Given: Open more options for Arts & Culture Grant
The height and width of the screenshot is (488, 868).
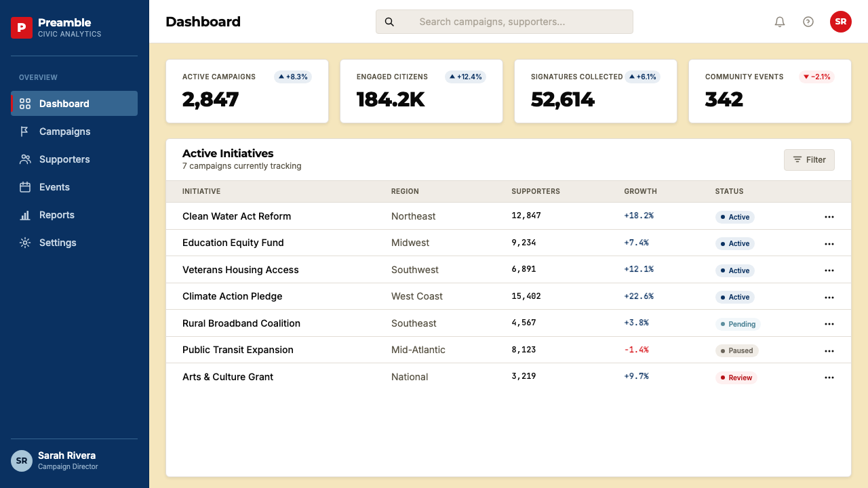Looking at the screenshot, I should coord(829,378).
